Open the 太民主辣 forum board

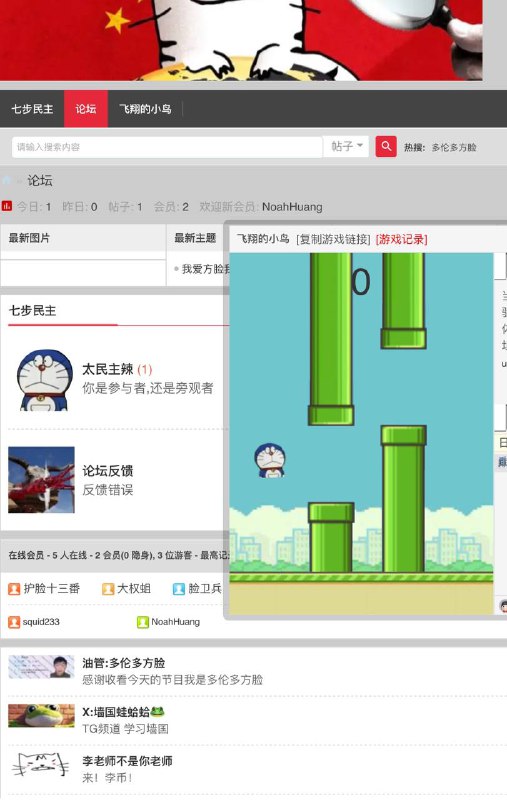point(108,369)
